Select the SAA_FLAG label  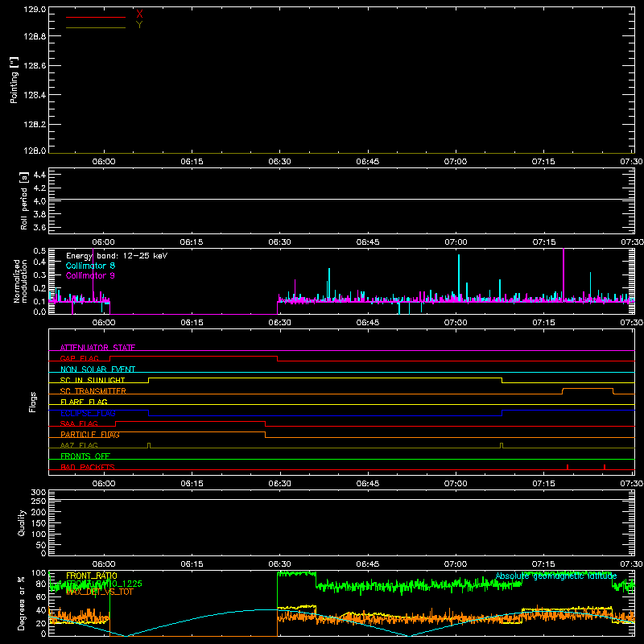[x=79, y=423]
